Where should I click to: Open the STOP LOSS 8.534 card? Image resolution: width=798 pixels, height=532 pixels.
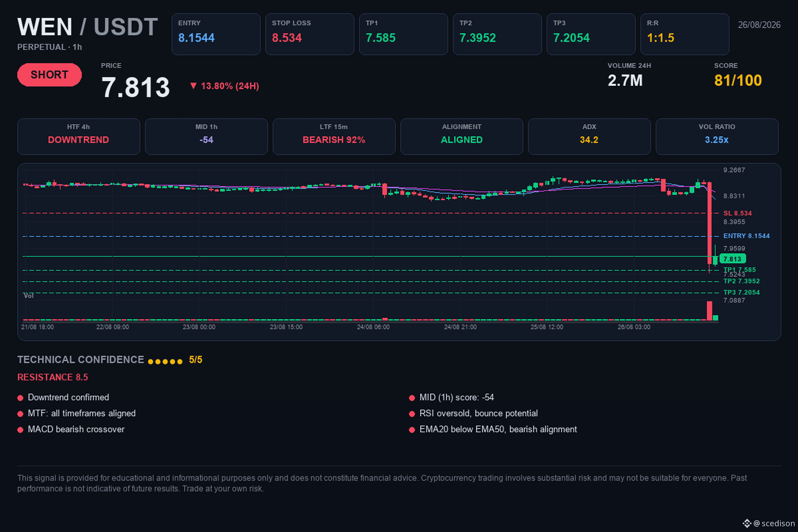(x=310, y=34)
